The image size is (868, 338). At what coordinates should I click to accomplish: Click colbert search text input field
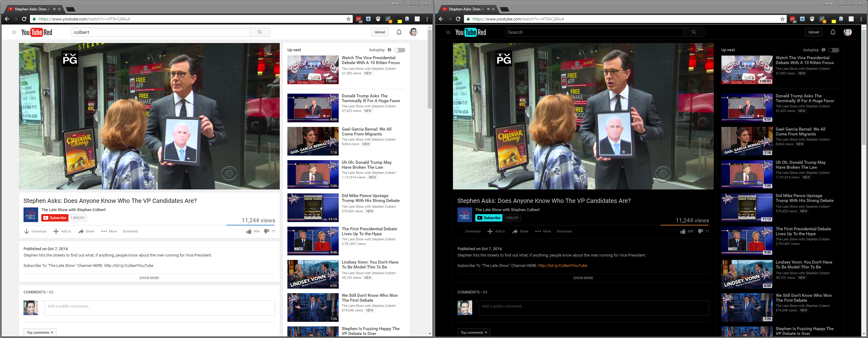click(160, 32)
